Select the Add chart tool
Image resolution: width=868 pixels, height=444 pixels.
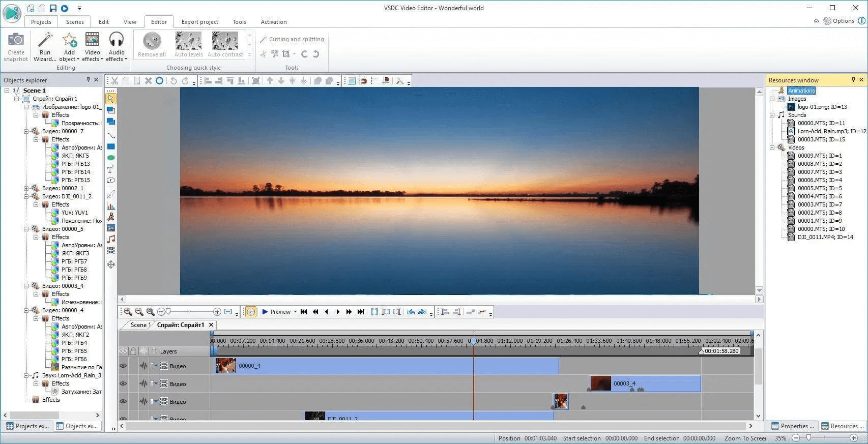click(110, 205)
